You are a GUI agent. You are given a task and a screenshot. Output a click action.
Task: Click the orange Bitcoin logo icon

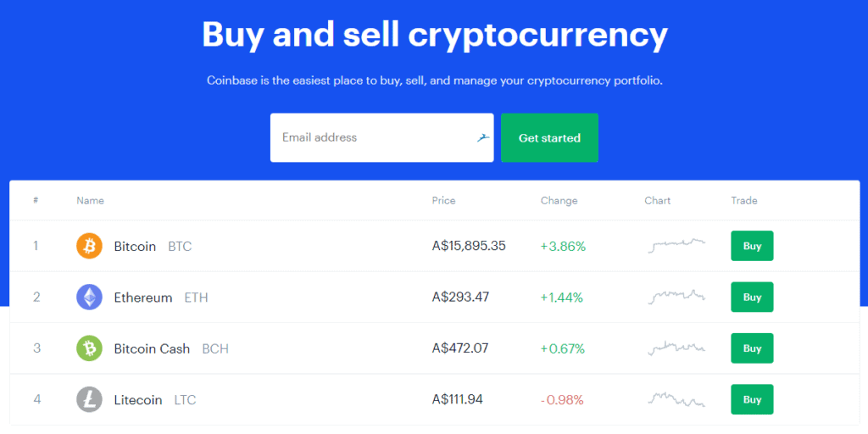tap(89, 246)
